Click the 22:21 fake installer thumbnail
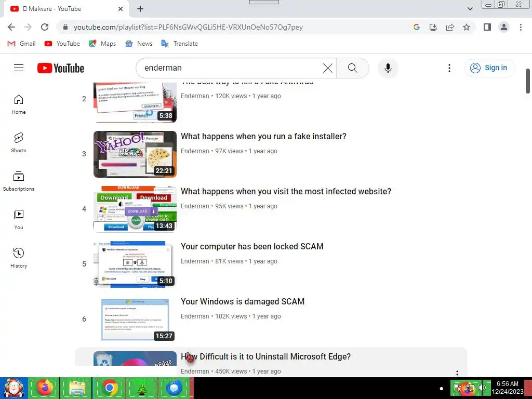The image size is (532, 399). (135, 154)
